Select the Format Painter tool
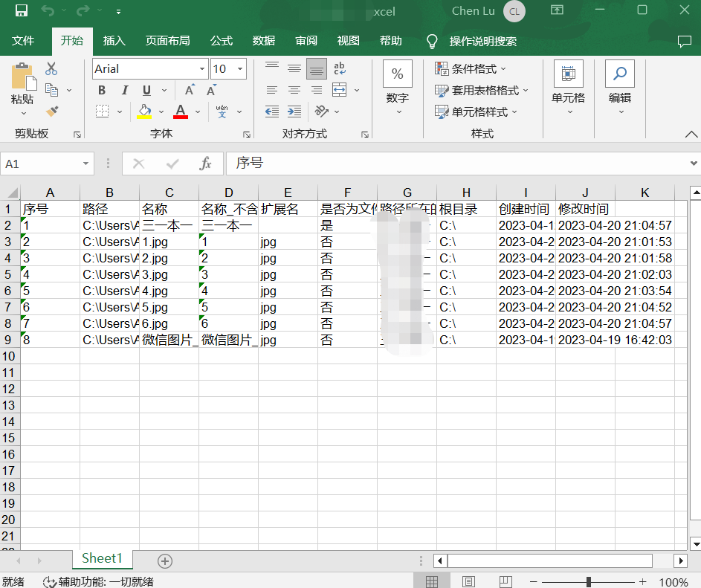The height and width of the screenshot is (588, 701). click(51, 112)
